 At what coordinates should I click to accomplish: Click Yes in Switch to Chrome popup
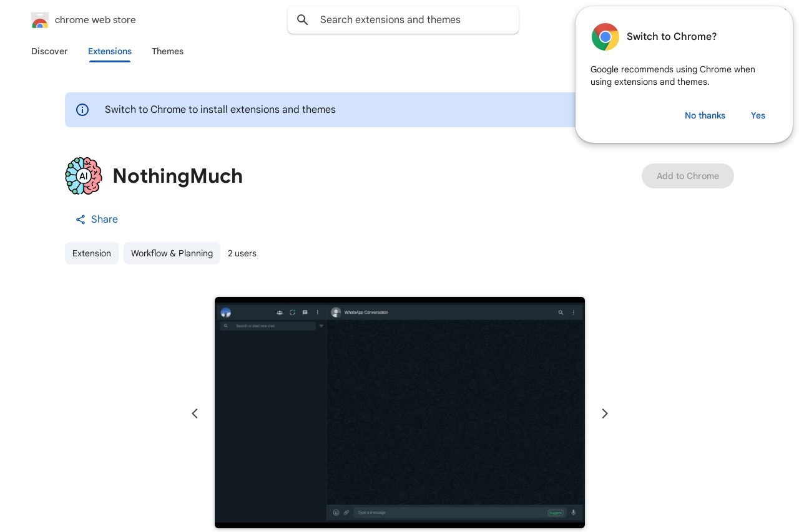click(758, 115)
